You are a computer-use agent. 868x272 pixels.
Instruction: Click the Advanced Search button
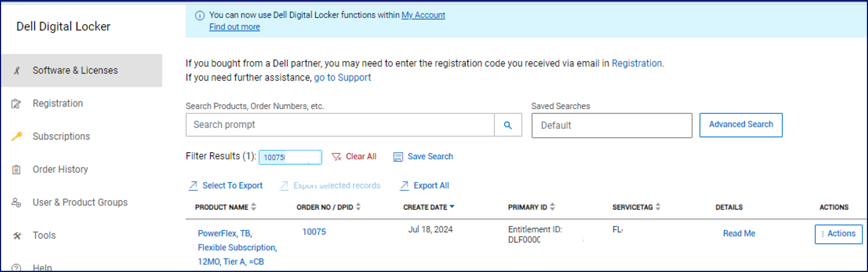[740, 125]
